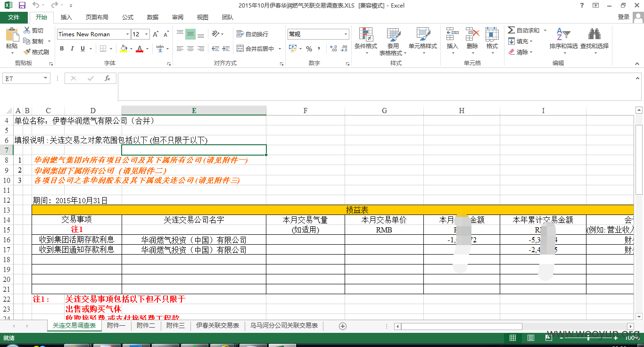Open the font color dropdown arrow
This screenshot has width=644, height=347.
[147, 49]
